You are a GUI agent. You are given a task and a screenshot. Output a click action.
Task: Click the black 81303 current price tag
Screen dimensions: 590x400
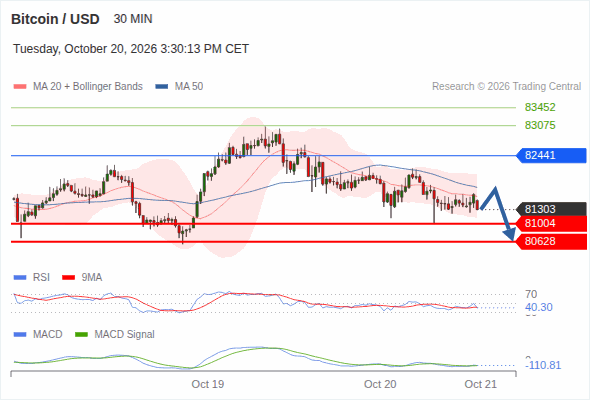(551, 209)
